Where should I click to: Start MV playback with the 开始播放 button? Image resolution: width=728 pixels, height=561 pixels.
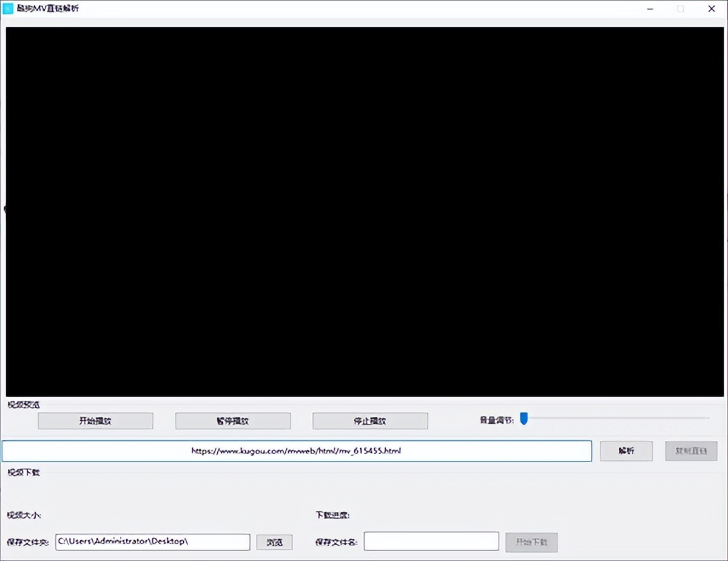point(95,421)
